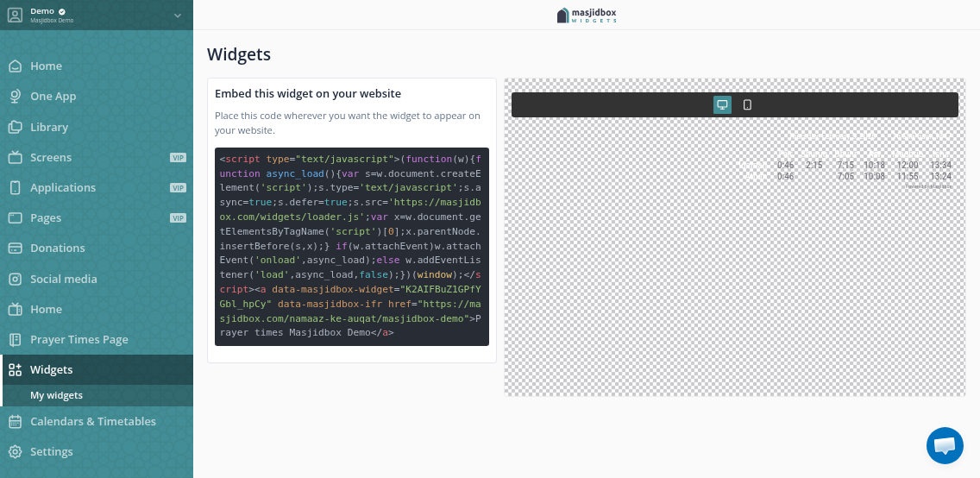This screenshot has height=478, width=980.
Task: Click the Prayer Times Page book icon
Action: pyautogui.click(x=15, y=340)
